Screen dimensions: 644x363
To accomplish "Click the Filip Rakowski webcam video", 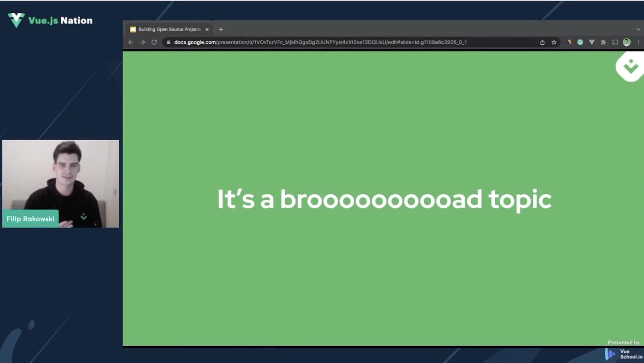I will tap(61, 183).
